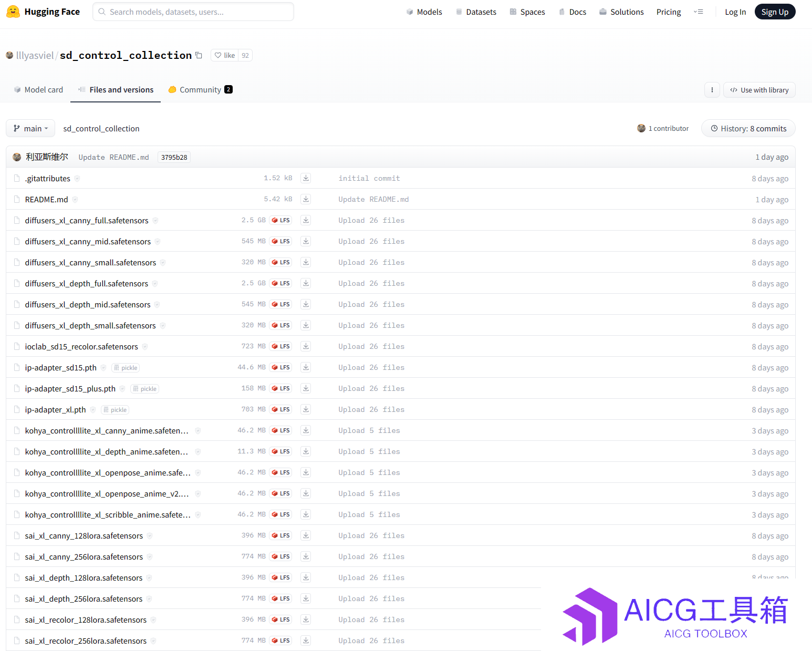The height and width of the screenshot is (651, 812).
Task: View the 1 contributor list
Action: [663, 128]
